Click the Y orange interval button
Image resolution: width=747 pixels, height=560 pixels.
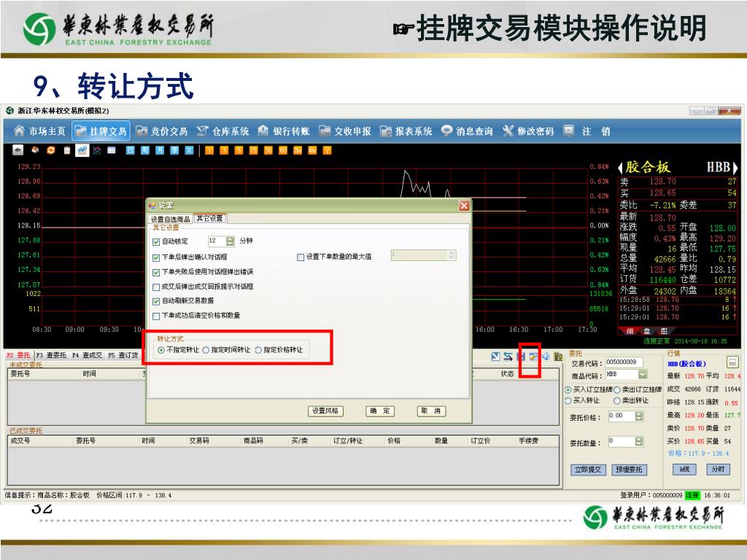[328, 150]
